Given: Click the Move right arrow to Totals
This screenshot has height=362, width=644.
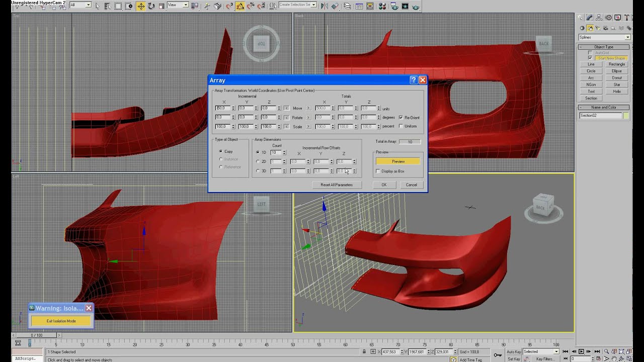Looking at the screenshot, I should click(x=308, y=108).
